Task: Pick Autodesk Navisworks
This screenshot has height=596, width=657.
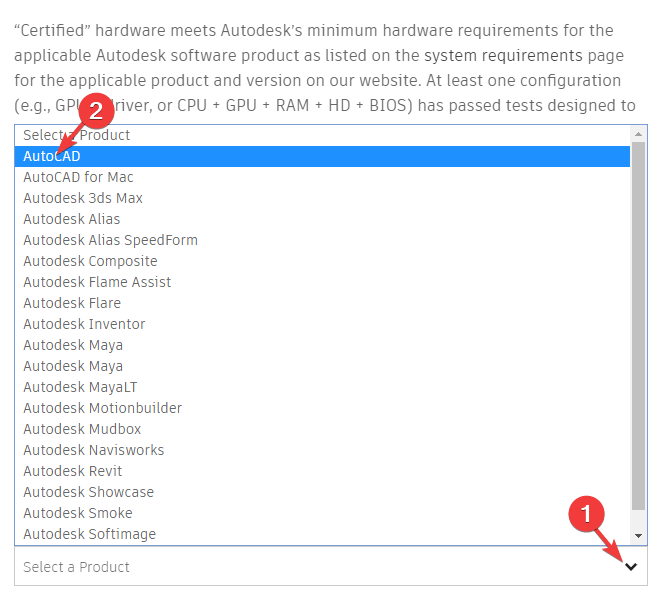Action: 322,450
